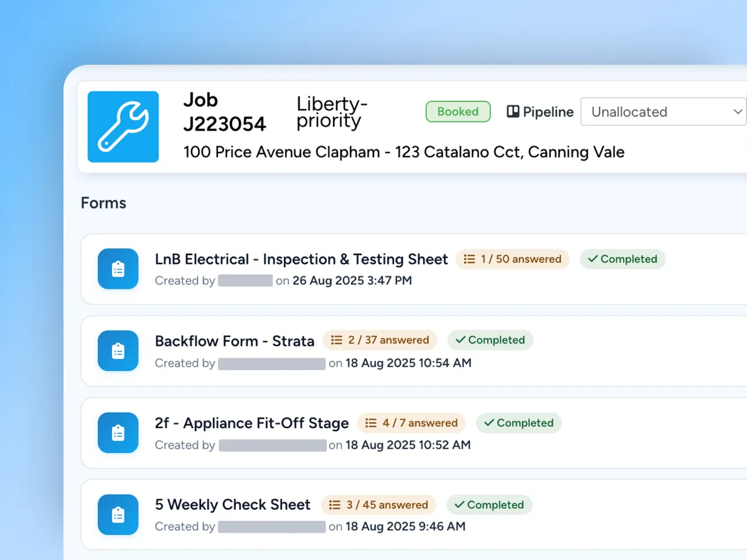Image resolution: width=747 pixels, height=560 pixels.
Task: Click the Backflow Form clipboard icon
Action: [x=118, y=351]
